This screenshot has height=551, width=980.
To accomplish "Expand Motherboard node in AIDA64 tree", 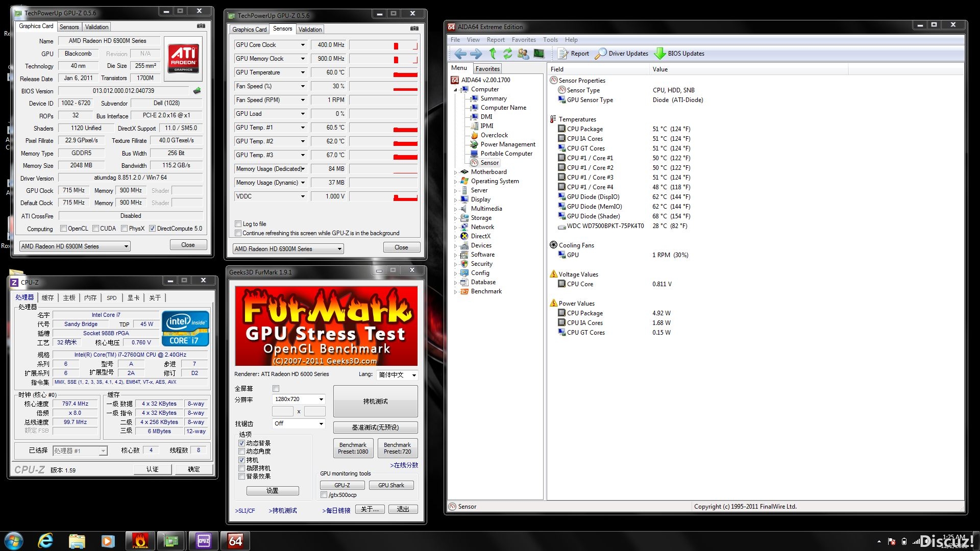I will click(455, 172).
